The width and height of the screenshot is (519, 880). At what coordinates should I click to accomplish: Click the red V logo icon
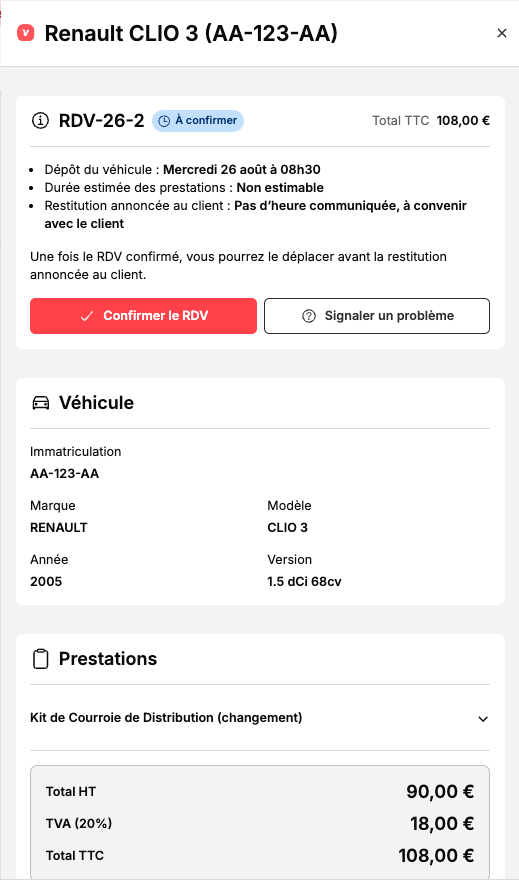(26, 33)
